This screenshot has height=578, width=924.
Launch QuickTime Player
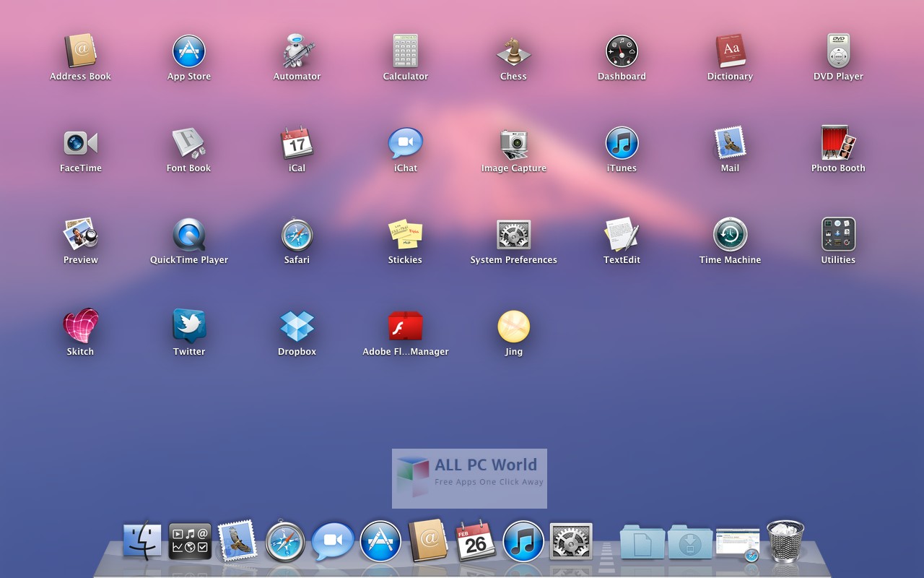(x=189, y=235)
